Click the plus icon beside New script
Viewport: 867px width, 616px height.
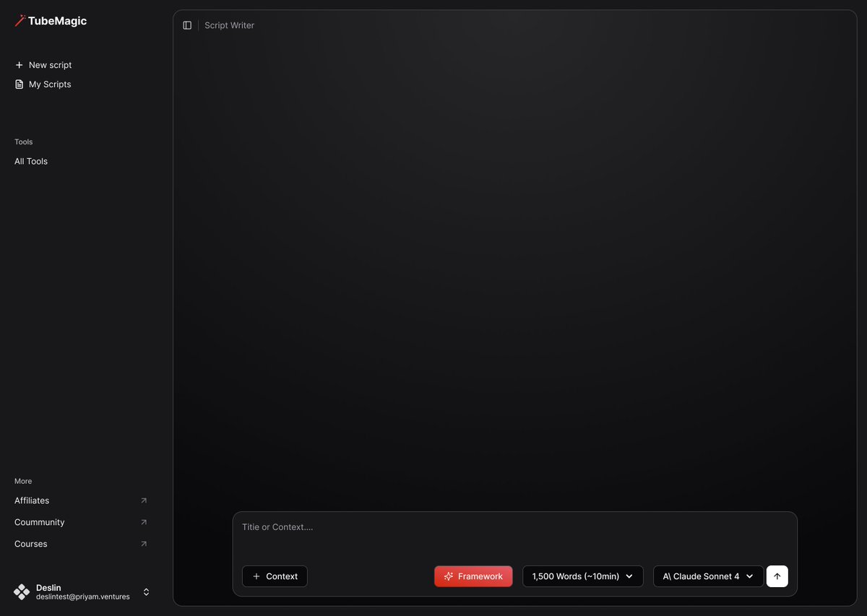coord(20,65)
